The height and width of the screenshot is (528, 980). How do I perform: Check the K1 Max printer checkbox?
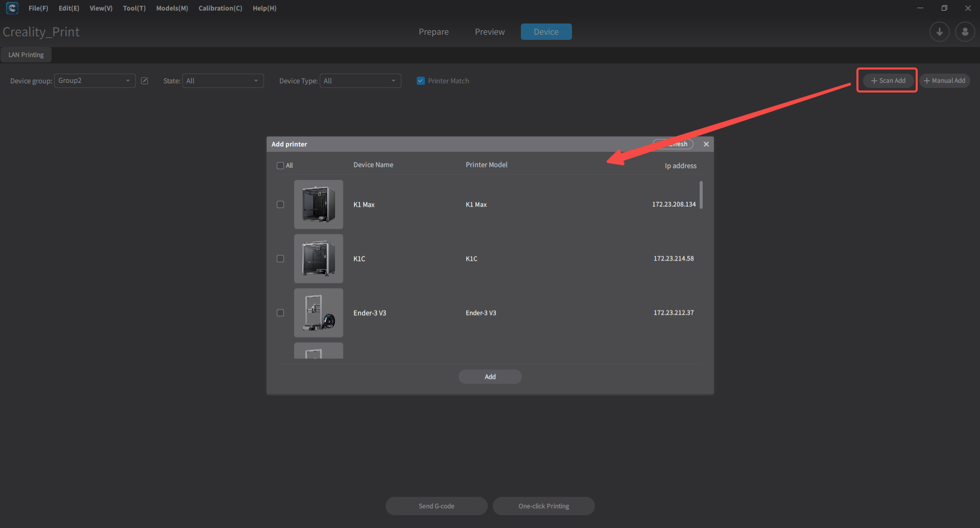[x=280, y=204]
